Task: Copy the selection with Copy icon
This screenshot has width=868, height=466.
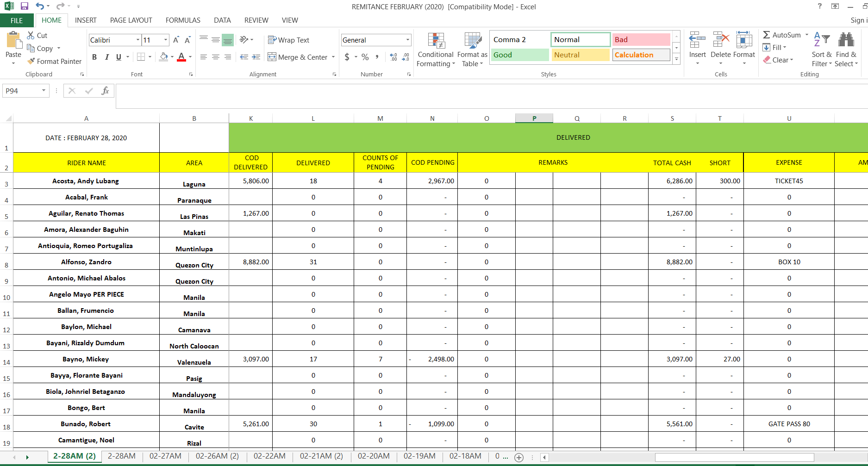Action: (x=31, y=48)
